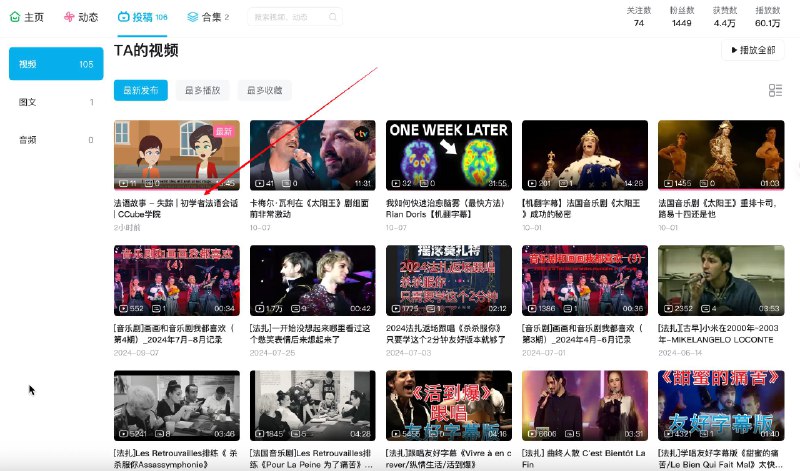Open the 1.7万 plays 00:42 video thumbnail
This screenshot has width=800, height=471.
pyautogui.click(x=313, y=280)
